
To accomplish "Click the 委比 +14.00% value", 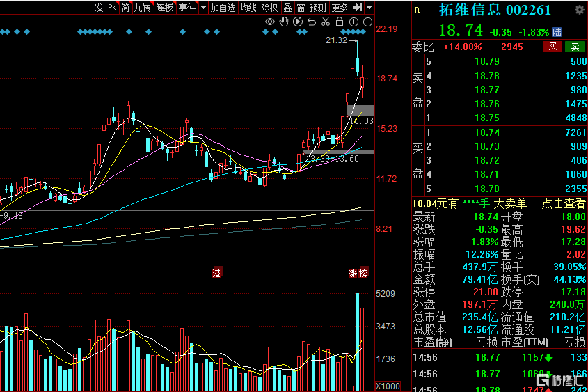I will click(462, 47).
